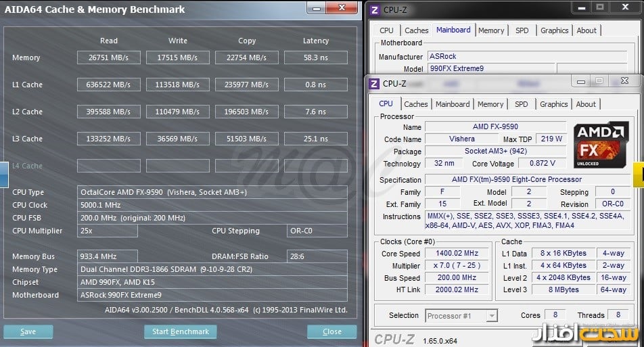The image size is (644, 347).
Task: Click the Save button in AIDA64
Action: (x=28, y=332)
